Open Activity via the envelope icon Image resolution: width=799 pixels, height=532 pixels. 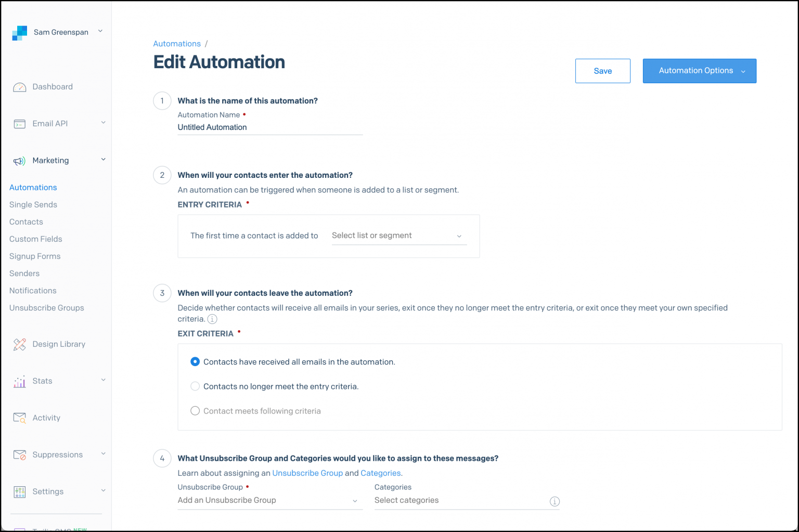pyautogui.click(x=19, y=418)
